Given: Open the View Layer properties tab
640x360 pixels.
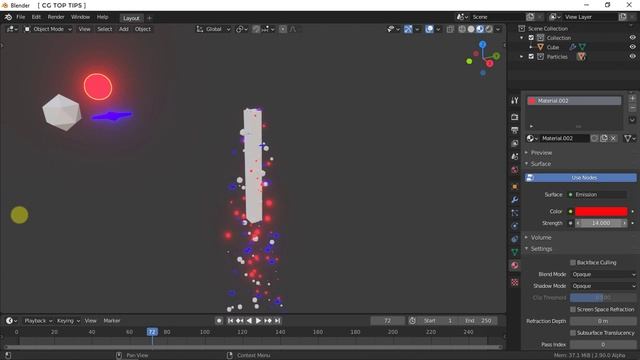Looking at the screenshot, I should 515,143.
